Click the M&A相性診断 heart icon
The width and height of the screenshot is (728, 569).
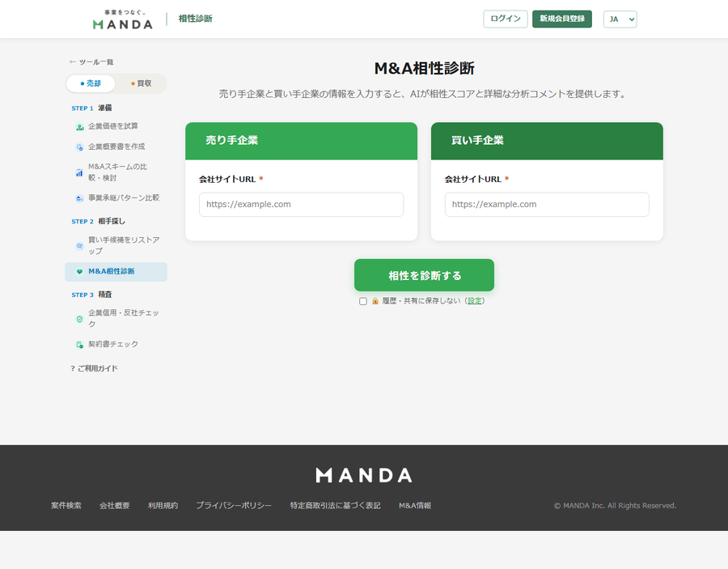79,272
